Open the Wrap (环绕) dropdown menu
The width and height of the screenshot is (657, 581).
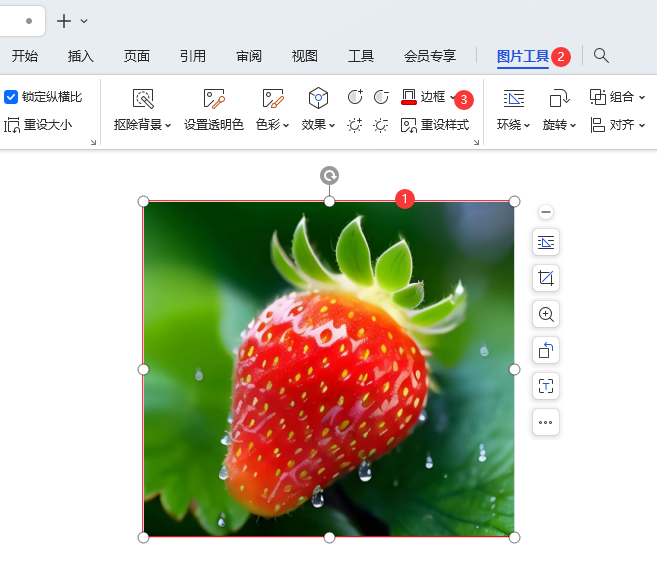513,125
